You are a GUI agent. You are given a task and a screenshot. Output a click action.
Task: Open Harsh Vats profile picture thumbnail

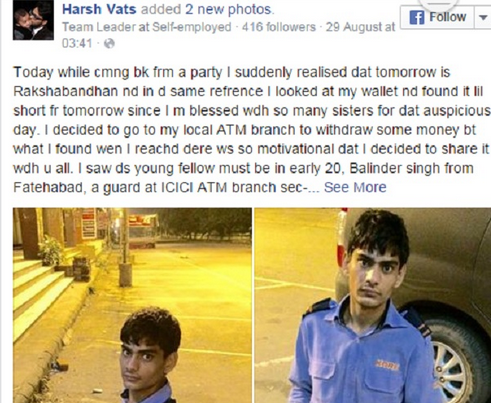pos(33,20)
